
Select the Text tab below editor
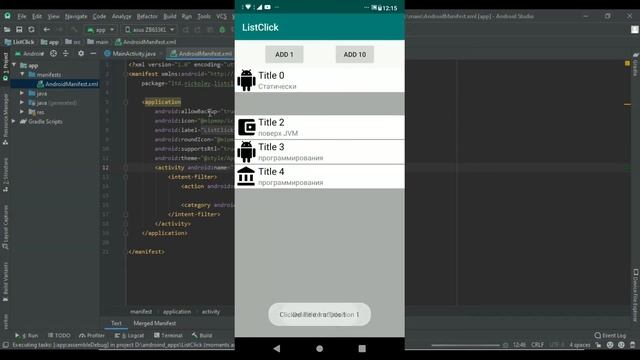click(116, 323)
